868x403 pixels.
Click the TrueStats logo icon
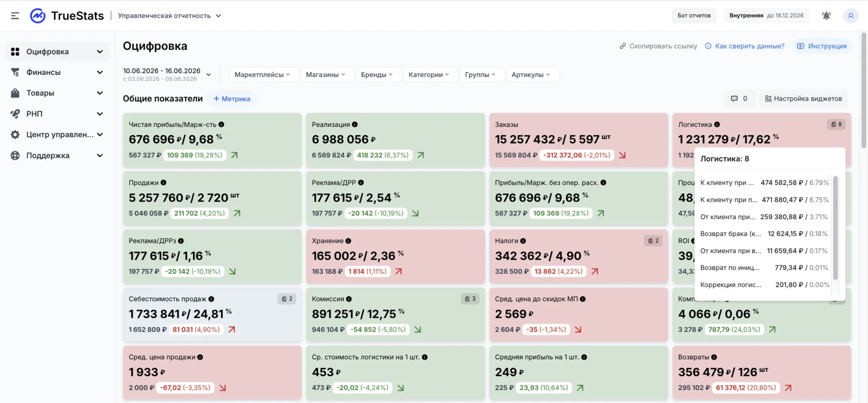(x=38, y=16)
